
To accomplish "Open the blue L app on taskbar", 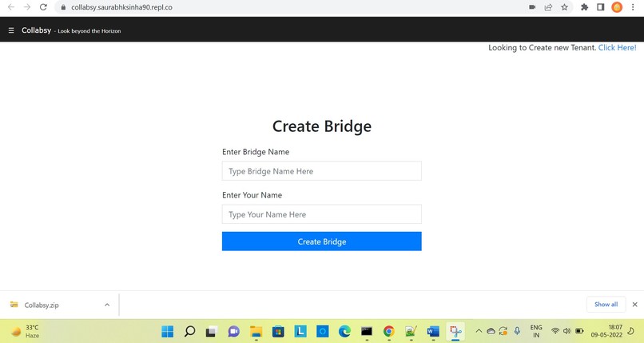I will coord(300,331).
